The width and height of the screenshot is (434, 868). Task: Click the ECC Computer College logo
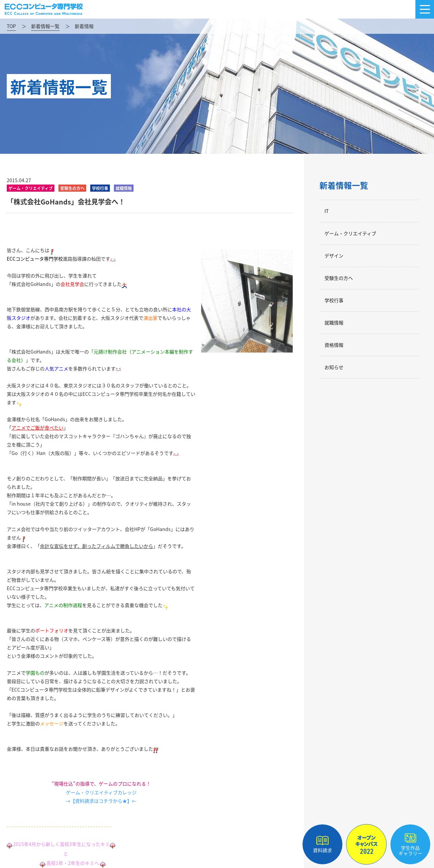coord(44,9)
